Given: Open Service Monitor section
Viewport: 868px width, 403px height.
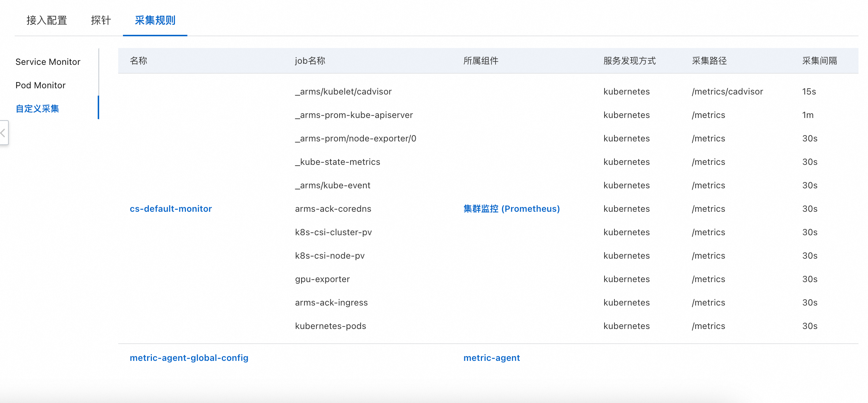Looking at the screenshot, I should pyautogui.click(x=48, y=62).
